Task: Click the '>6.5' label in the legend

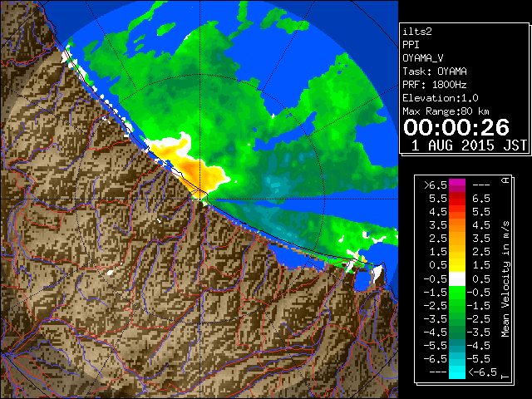Action: (x=436, y=185)
